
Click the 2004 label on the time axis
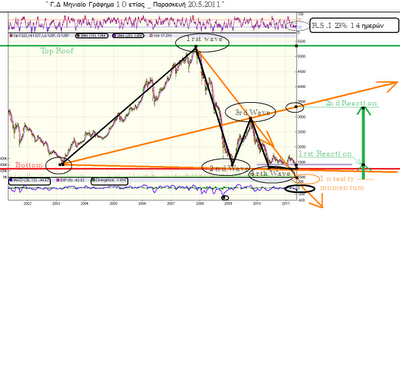click(x=85, y=203)
